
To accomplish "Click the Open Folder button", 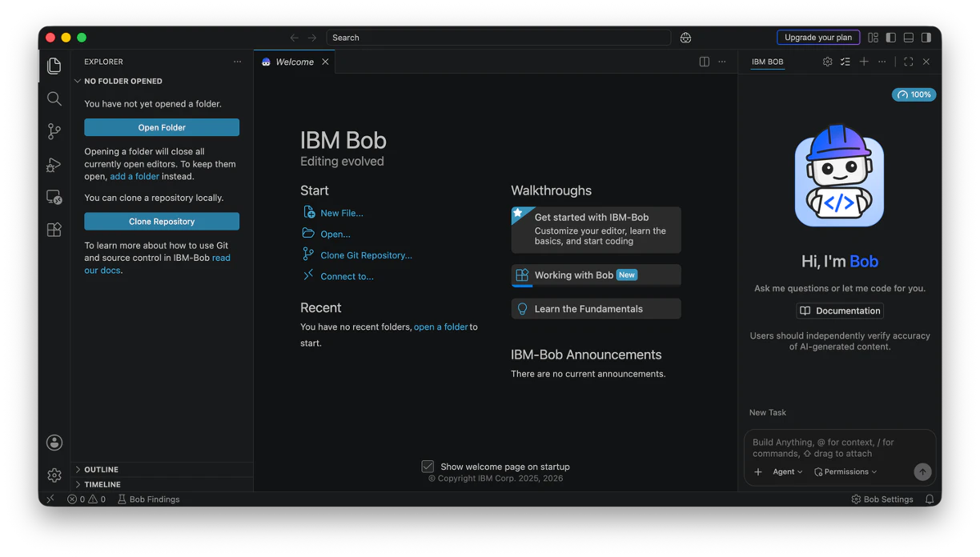I will [x=162, y=127].
